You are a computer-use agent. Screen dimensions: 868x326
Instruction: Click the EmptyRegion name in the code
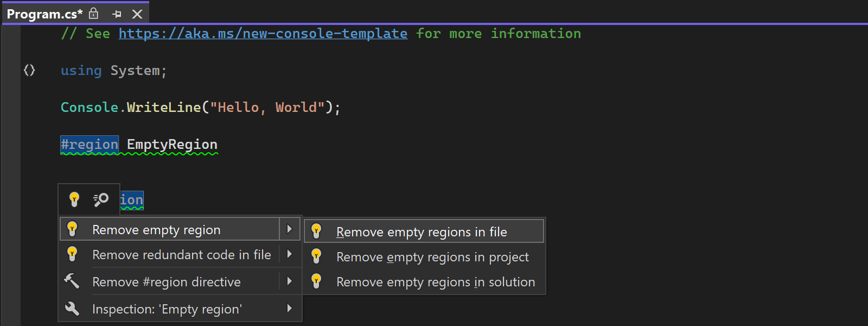pyautogui.click(x=172, y=145)
